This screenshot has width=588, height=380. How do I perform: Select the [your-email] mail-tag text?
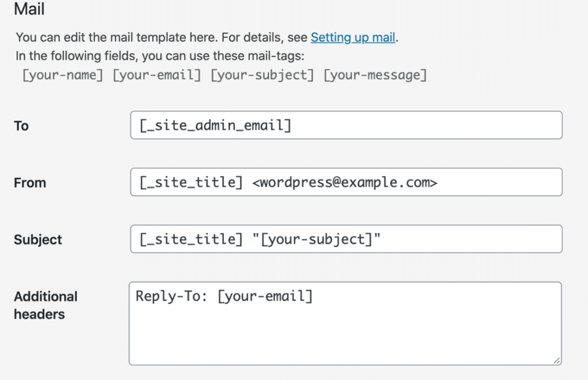155,75
